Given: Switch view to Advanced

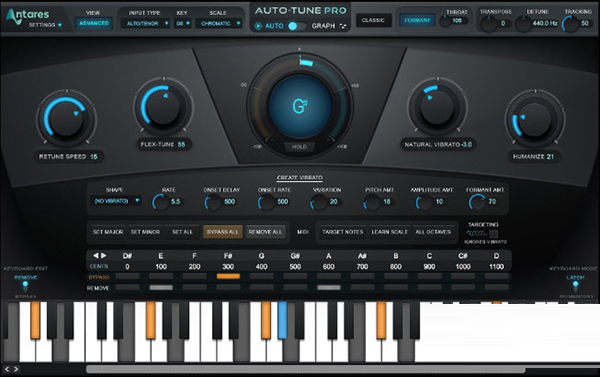Looking at the screenshot, I should coord(94,23).
